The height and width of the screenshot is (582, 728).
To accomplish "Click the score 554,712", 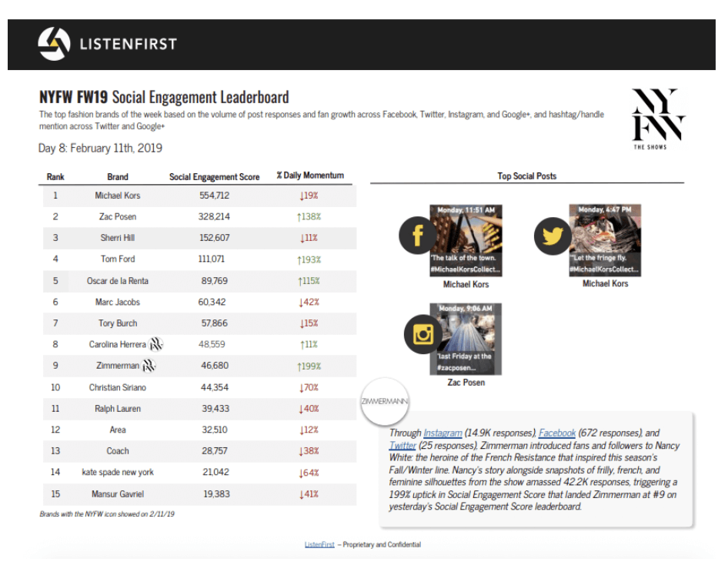I will [214, 196].
